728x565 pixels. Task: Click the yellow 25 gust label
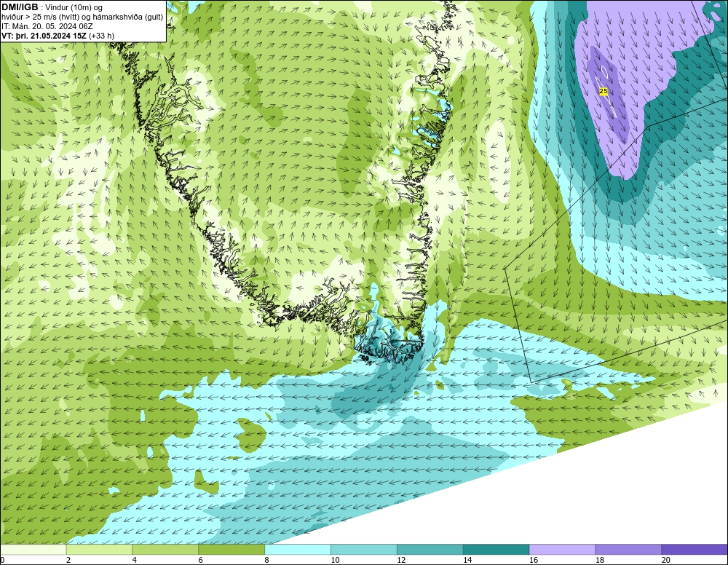click(x=603, y=92)
